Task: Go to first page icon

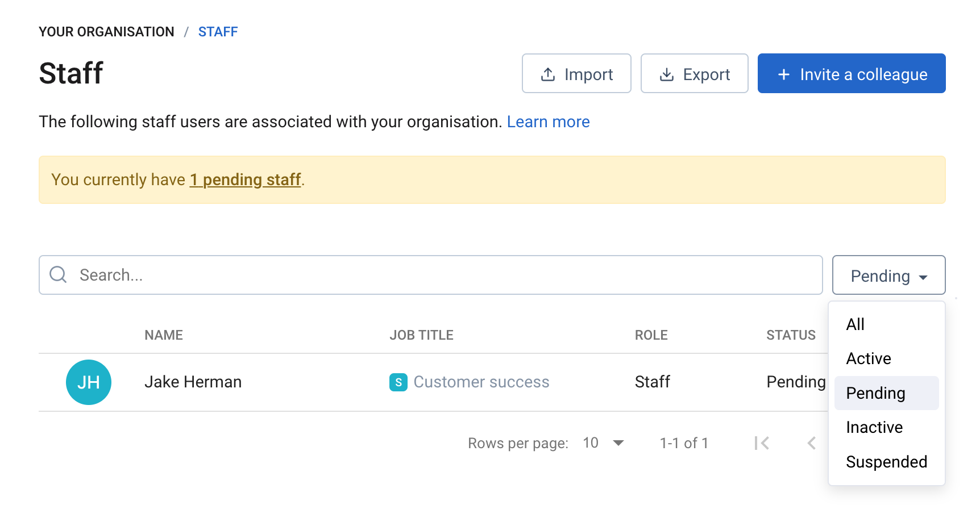Action: point(762,443)
